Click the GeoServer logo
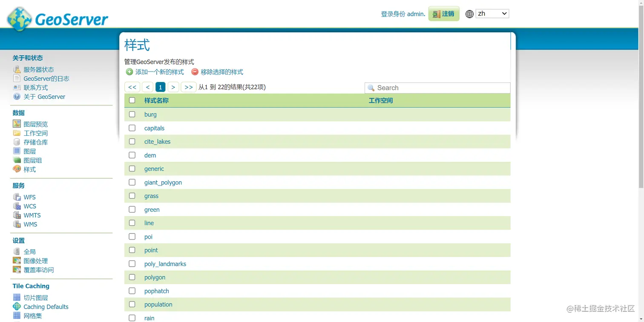This screenshot has height=322, width=644. point(57,19)
